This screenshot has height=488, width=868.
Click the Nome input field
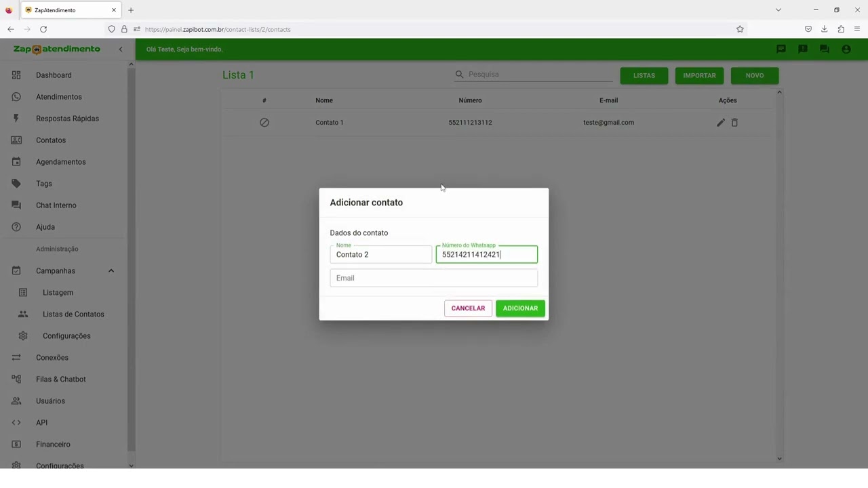pyautogui.click(x=380, y=255)
